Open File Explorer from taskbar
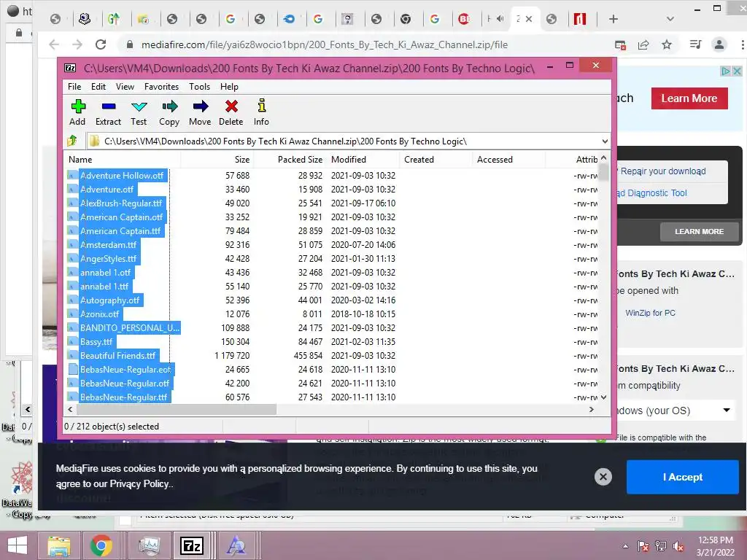Screen dimensions: 747x560 coord(58,545)
